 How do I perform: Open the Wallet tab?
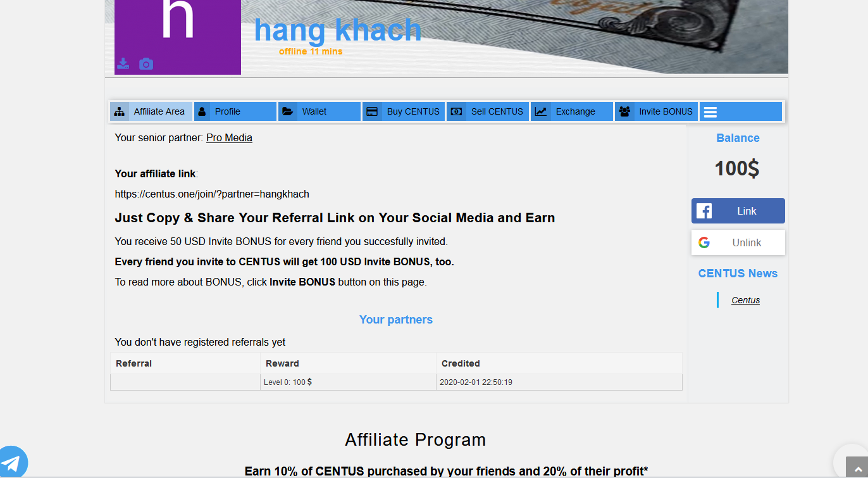coord(319,111)
